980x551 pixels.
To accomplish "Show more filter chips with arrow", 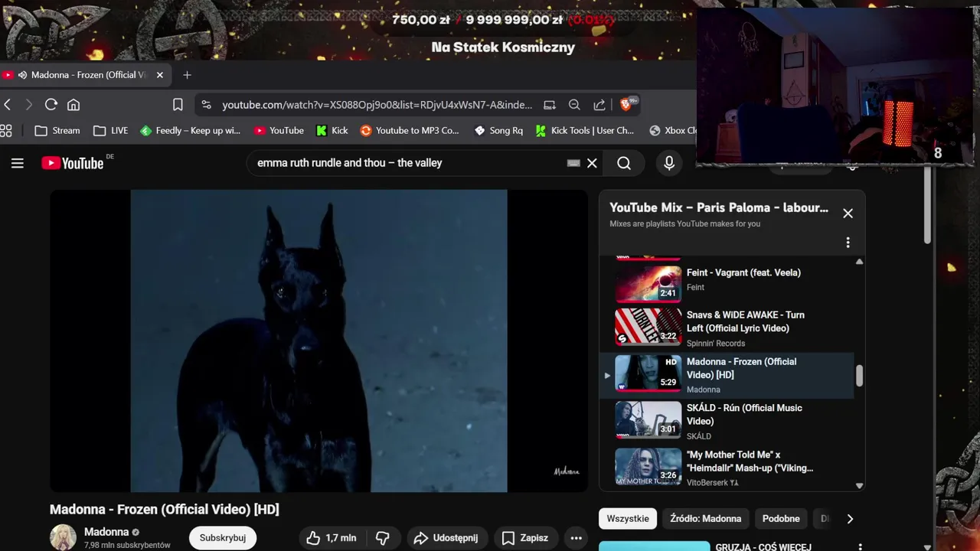I will point(850,519).
